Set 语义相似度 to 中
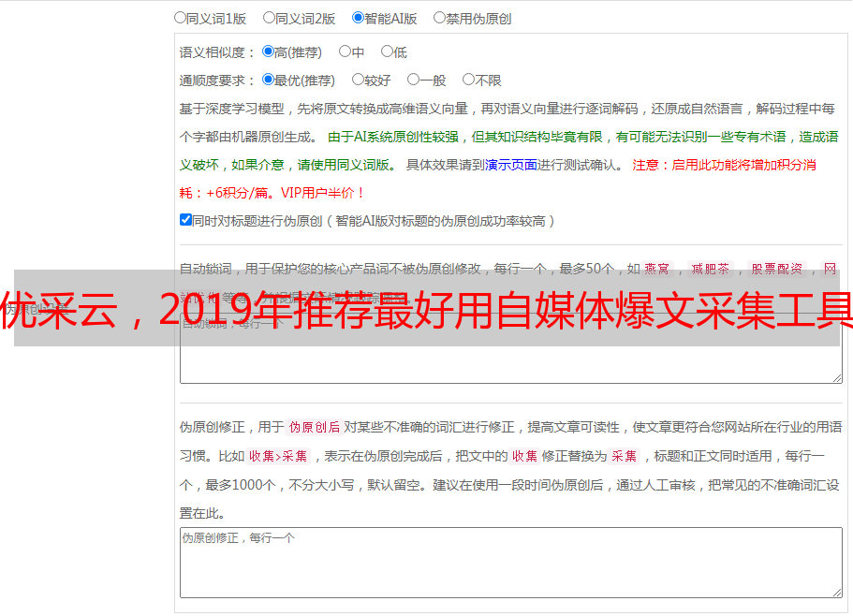 (345, 51)
